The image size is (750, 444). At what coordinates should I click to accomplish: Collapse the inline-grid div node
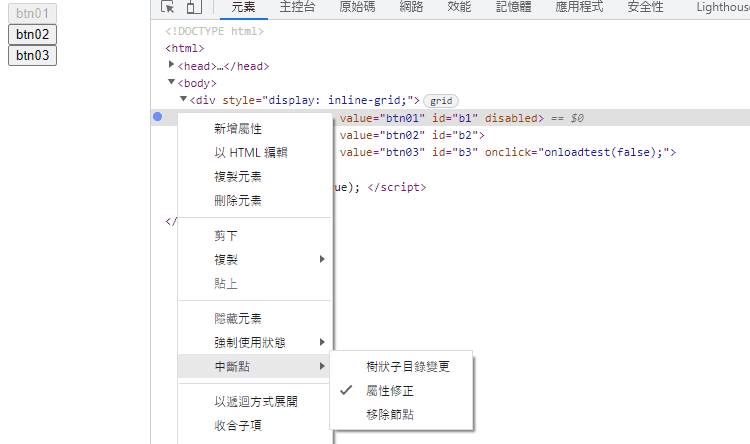click(183, 99)
